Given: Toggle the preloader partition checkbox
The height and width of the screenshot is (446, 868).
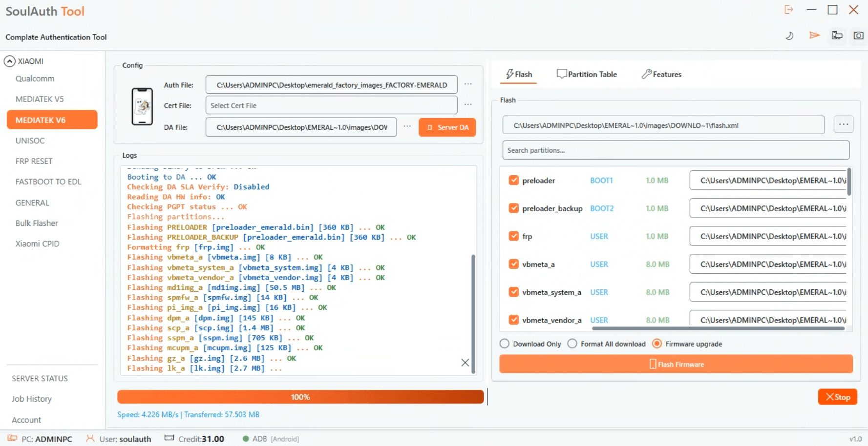Looking at the screenshot, I should [x=513, y=180].
